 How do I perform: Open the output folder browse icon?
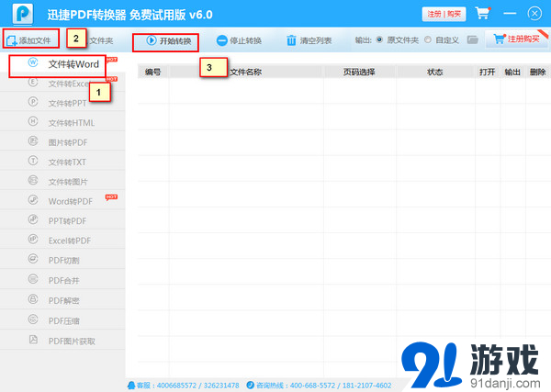(473, 39)
